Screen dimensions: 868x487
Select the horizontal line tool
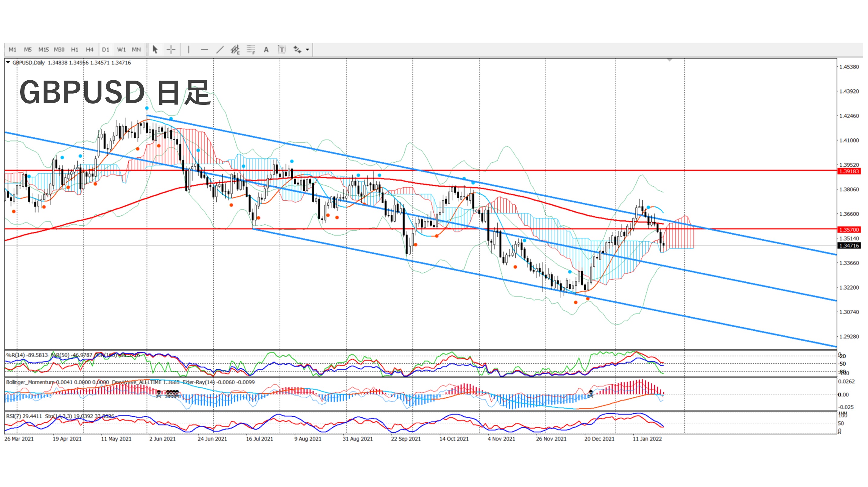[x=204, y=50]
